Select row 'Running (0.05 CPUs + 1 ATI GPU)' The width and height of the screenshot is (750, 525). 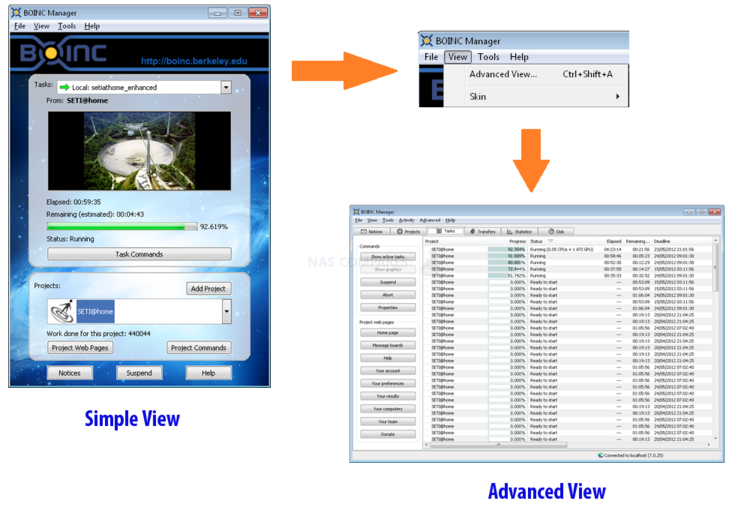(568, 250)
